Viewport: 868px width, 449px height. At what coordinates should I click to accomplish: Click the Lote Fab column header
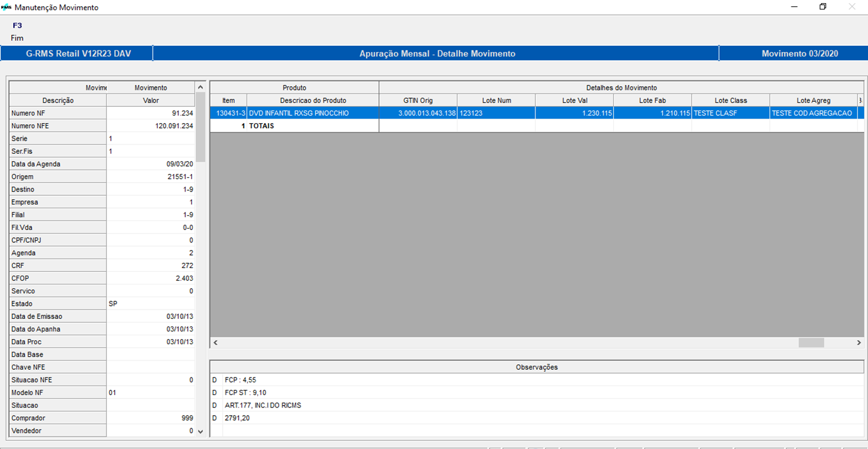pyautogui.click(x=653, y=100)
